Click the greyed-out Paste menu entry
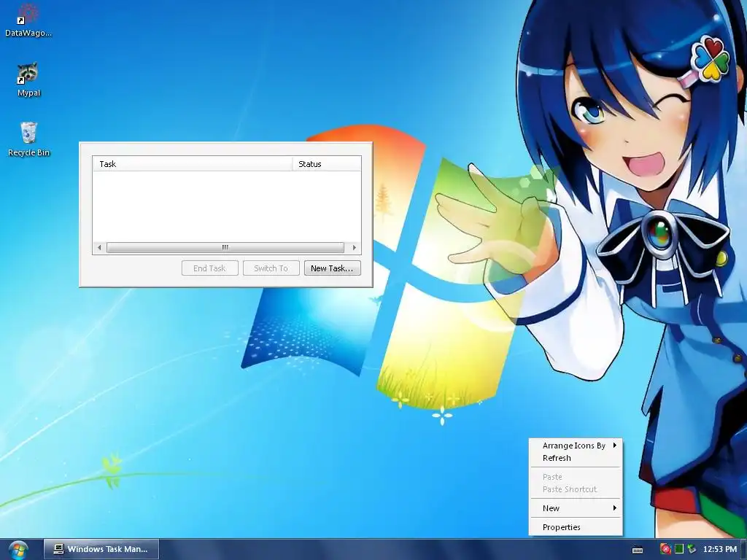Image resolution: width=747 pixels, height=560 pixels. tap(576, 477)
